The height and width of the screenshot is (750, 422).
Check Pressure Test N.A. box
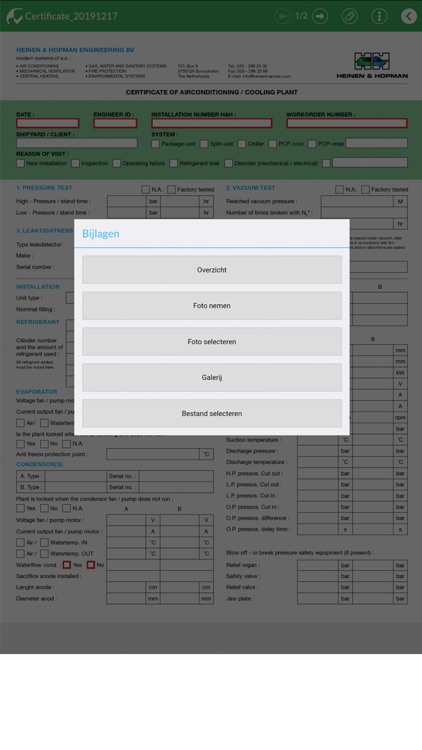click(x=145, y=189)
